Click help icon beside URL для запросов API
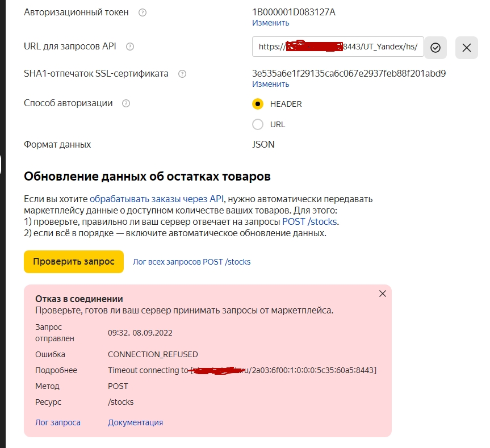 [x=130, y=47]
